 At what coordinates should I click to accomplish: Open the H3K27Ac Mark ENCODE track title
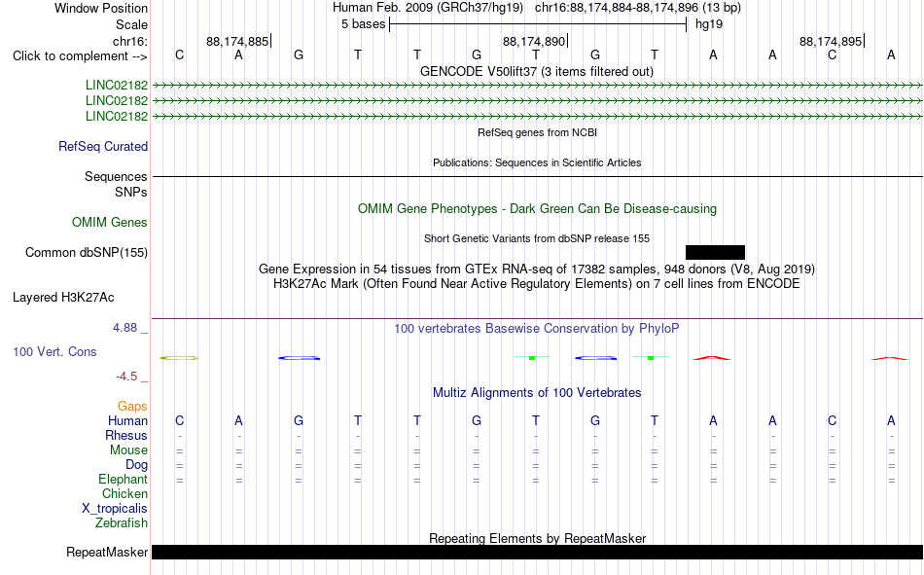click(537, 284)
